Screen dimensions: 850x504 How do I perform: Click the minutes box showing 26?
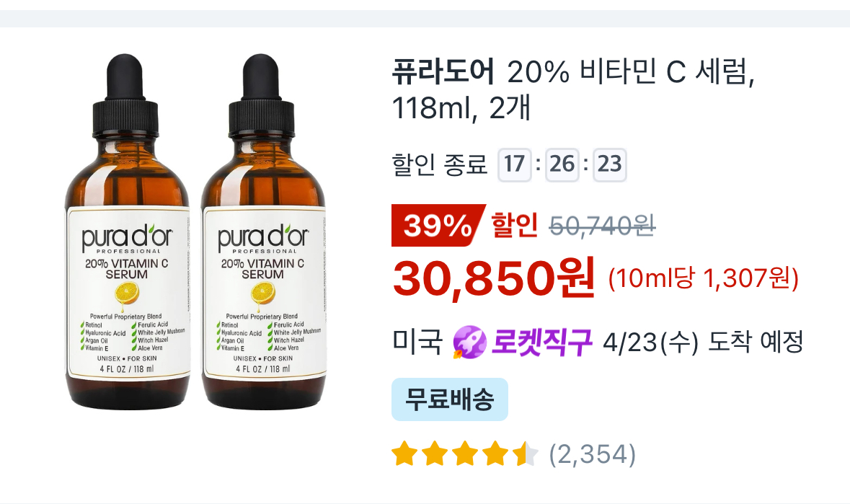pyautogui.click(x=562, y=164)
